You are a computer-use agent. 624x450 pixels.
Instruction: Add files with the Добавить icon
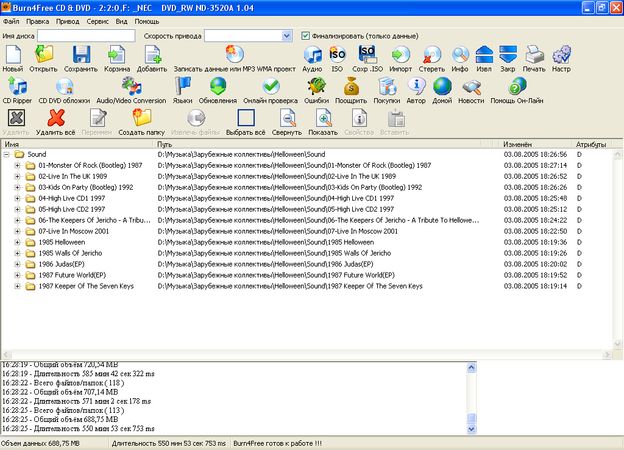pos(152,55)
